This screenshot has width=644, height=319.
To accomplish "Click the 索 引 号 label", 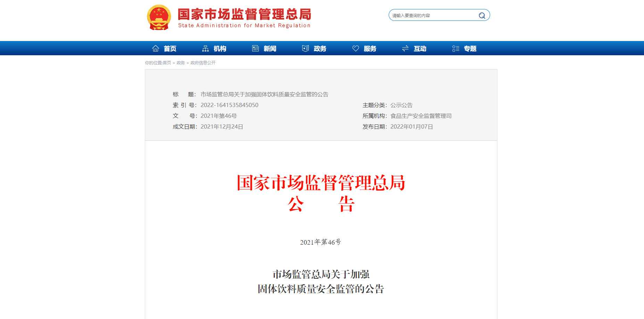I will 184,105.
